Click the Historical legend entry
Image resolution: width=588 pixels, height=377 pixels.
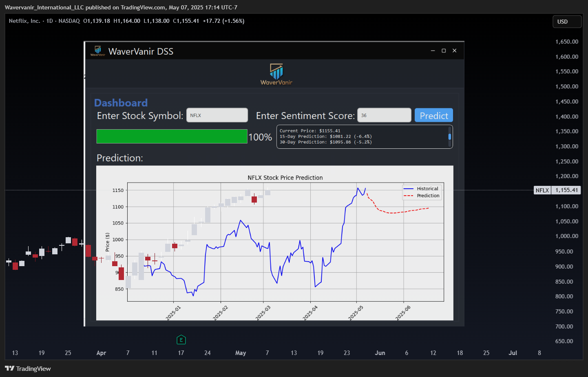pyautogui.click(x=421, y=189)
